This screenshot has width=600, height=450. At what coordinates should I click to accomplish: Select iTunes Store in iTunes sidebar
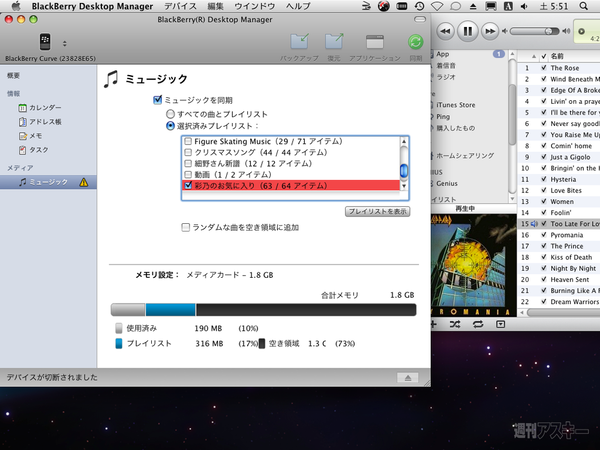tap(455, 105)
